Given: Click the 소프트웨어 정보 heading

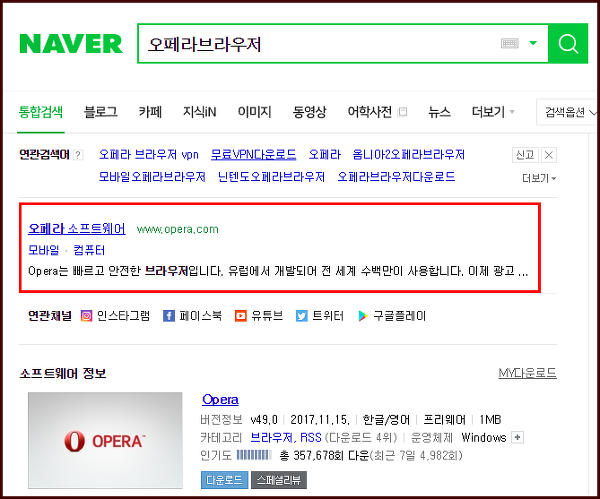Looking at the screenshot, I should 63,373.
